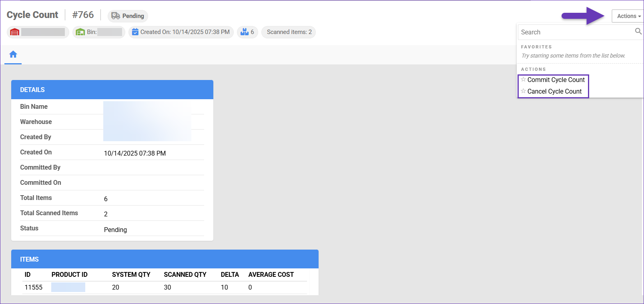
Task: Click the green bin icon
Action: pos(80,32)
